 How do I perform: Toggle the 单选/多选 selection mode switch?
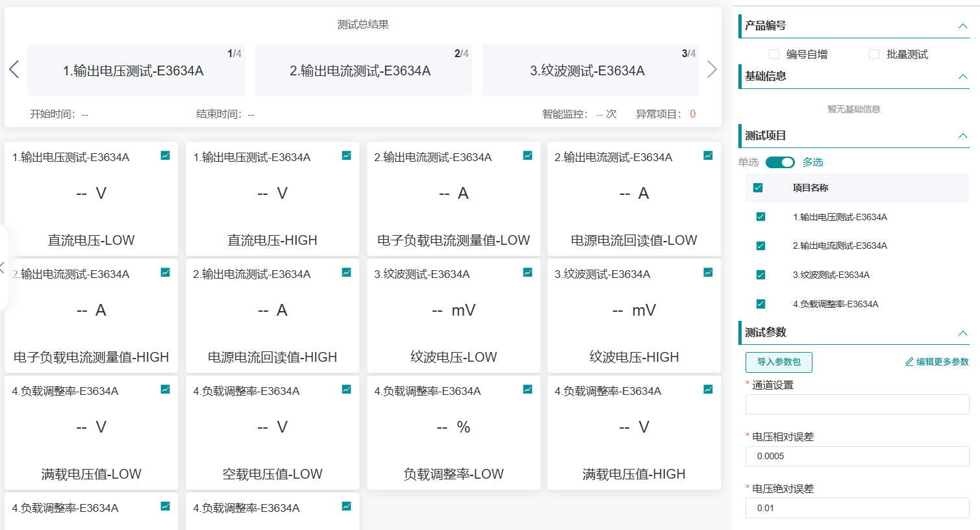780,162
